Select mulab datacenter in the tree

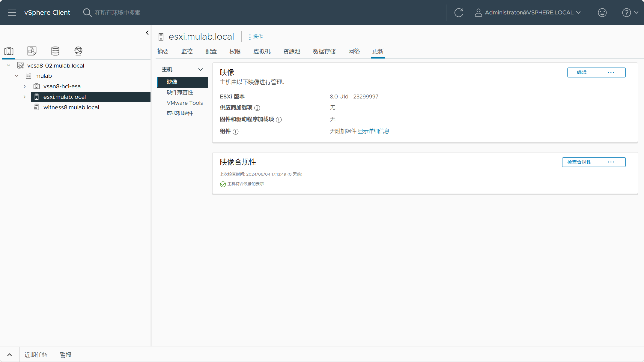click(43, 76)
